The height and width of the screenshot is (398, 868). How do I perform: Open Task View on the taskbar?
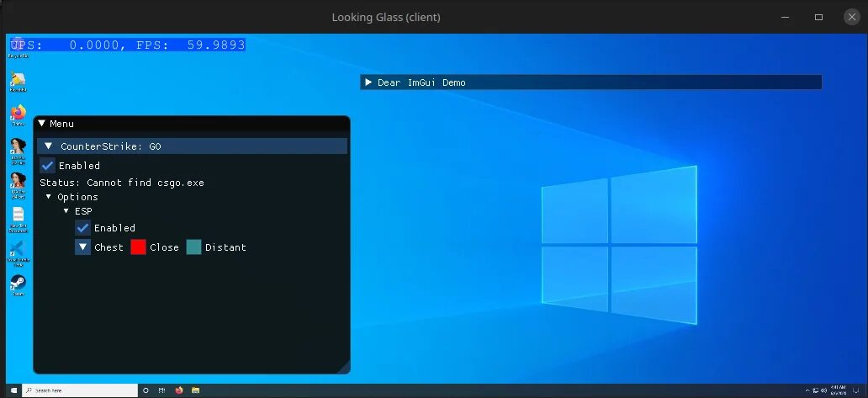click(162, 390)
